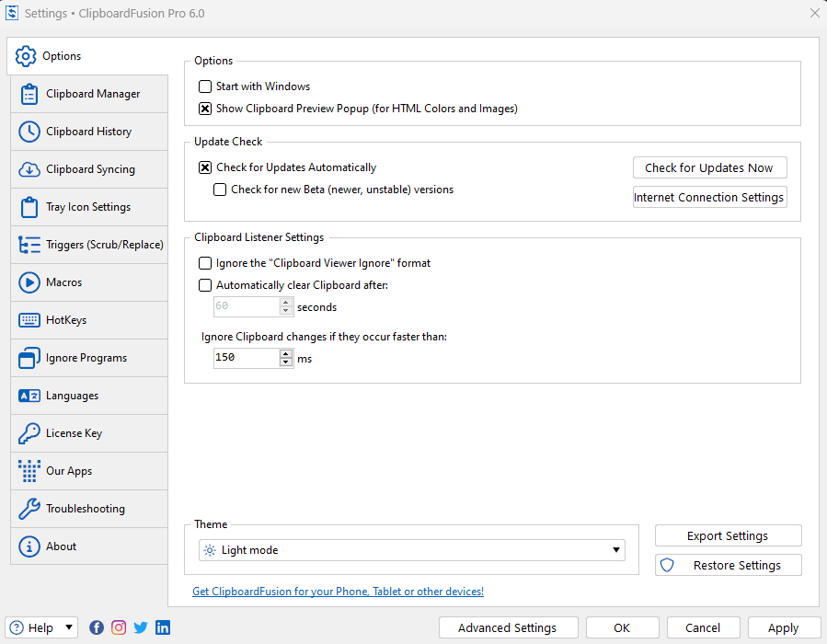Enable checking for new Beta versions
This screenshot has height=644, width=827.
click(220, 190)
